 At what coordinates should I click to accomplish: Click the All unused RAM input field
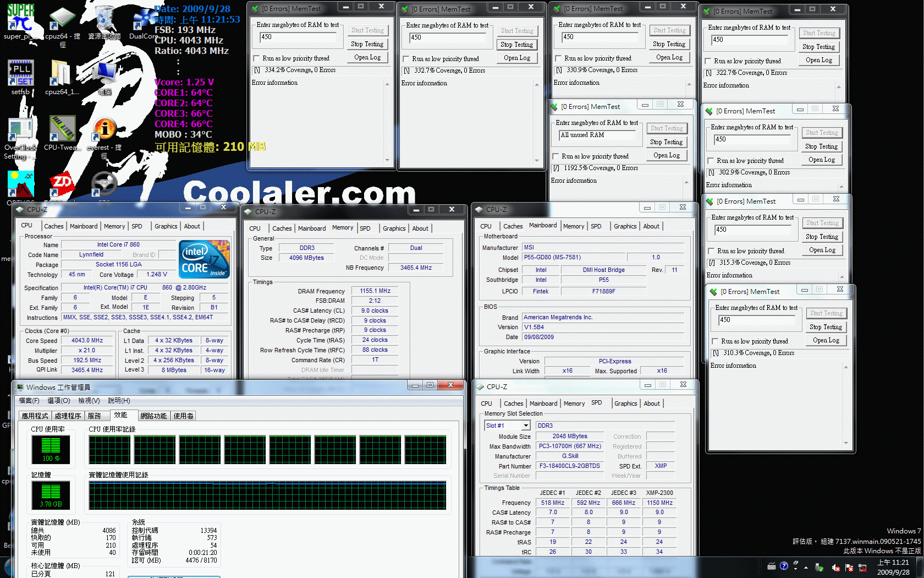[597, 135]
